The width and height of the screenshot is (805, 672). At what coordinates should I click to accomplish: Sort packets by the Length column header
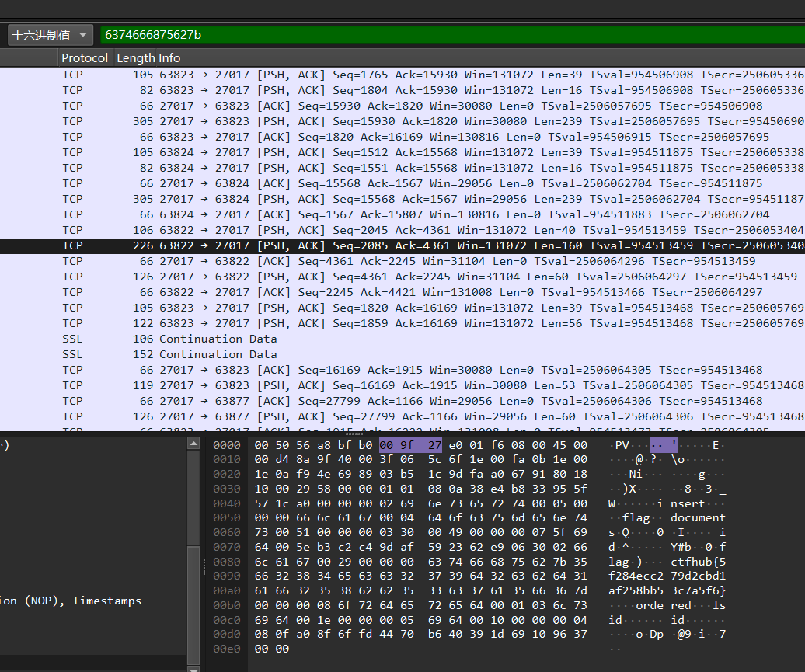(135, 58)
